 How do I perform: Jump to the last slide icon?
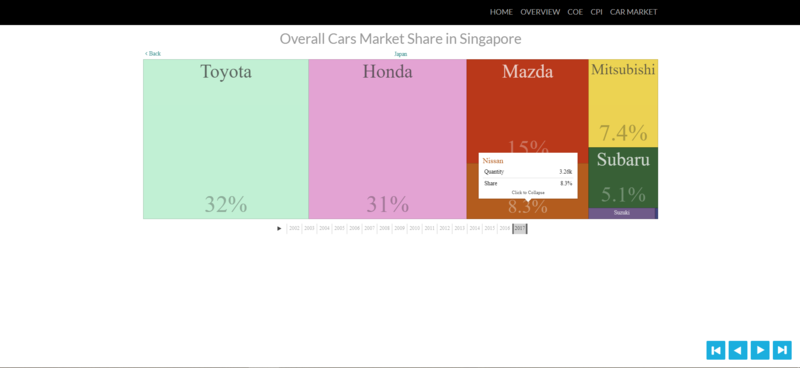(x=782, y=350)
